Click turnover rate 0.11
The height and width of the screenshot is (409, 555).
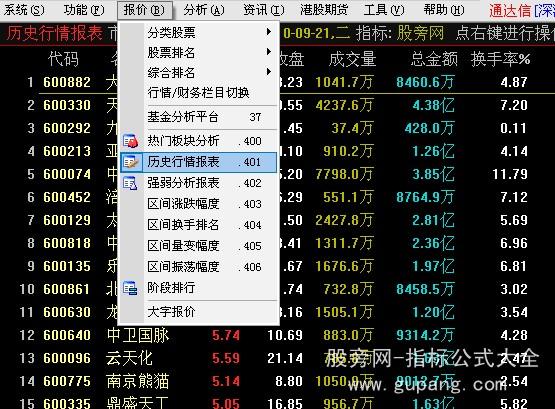pyautogui.click(x=514, y=128)
